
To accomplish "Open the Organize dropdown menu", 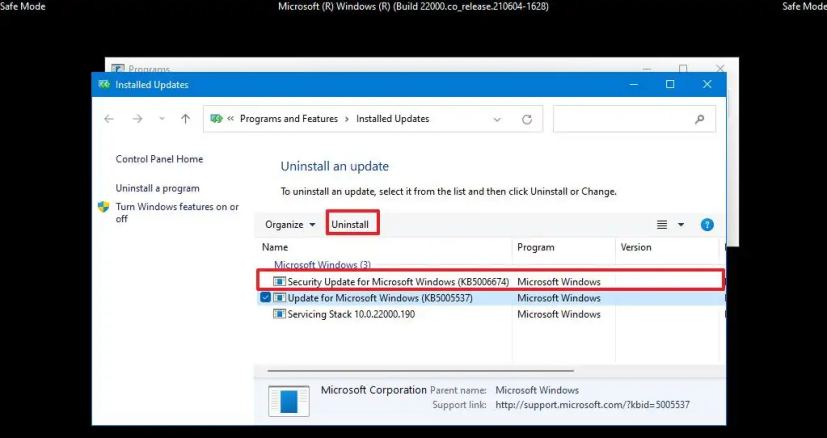I will point(290,225).
